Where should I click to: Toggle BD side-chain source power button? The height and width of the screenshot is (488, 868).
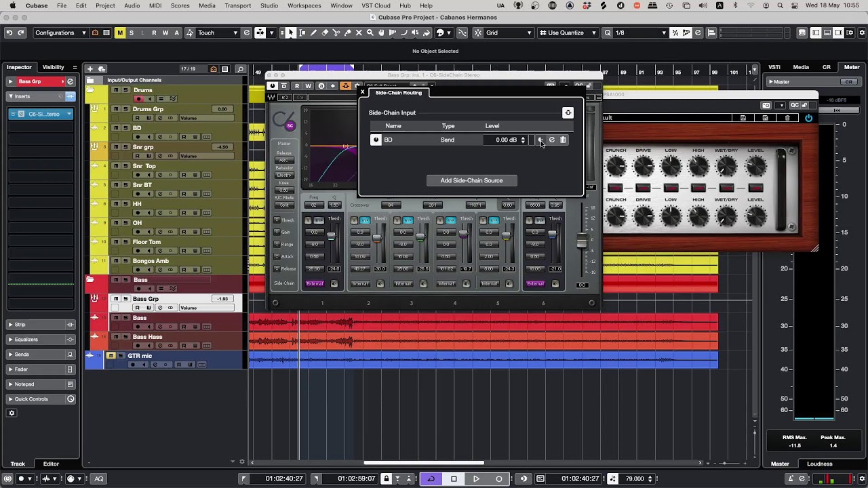[x=376, y=140]
